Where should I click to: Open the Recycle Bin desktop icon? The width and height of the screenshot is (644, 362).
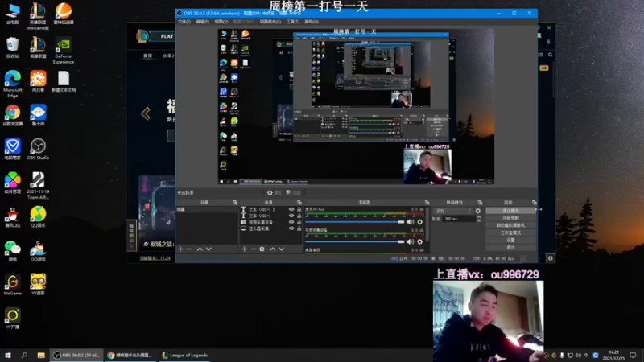point(12,47)
